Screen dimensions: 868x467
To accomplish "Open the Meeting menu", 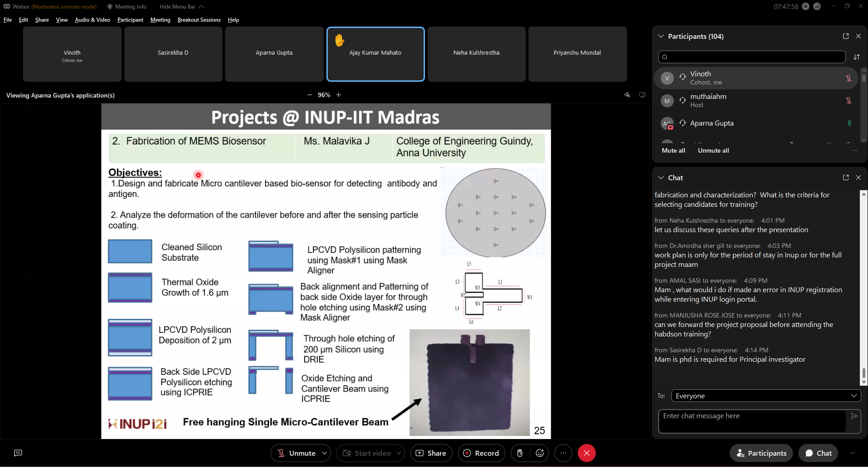I will point(160,20).
